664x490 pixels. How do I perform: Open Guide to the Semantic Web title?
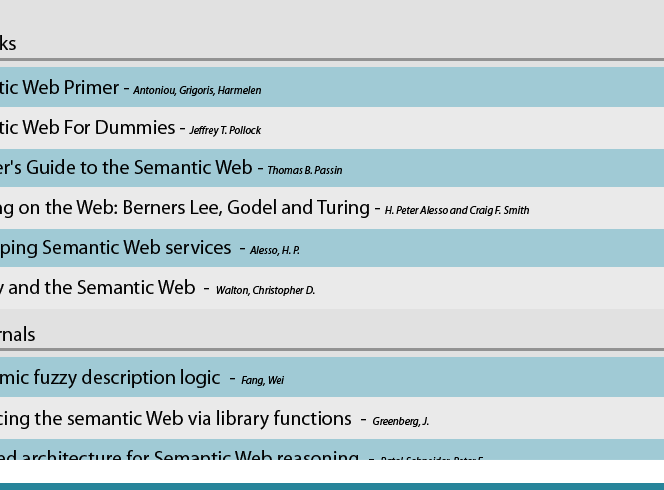[x=126, y=168]
